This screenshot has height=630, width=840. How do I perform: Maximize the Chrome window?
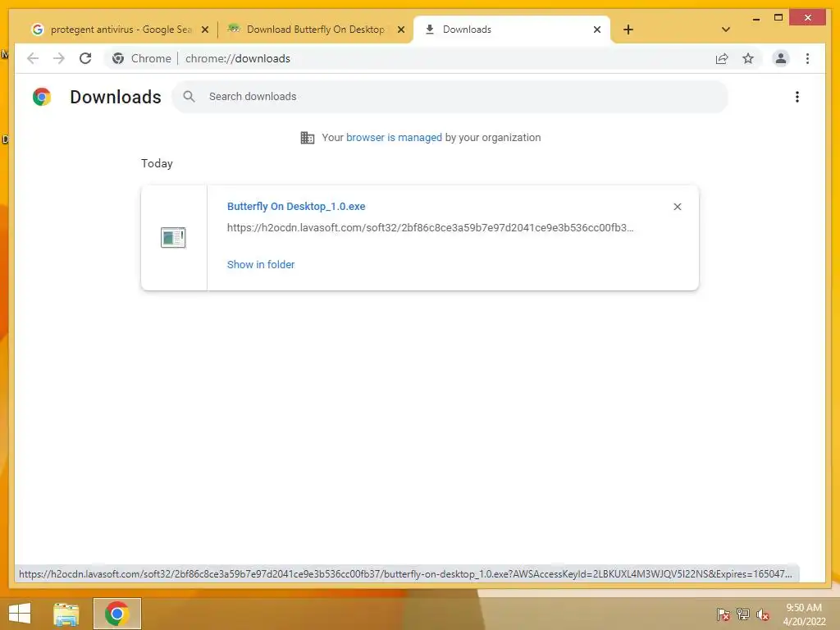point(778,18)
